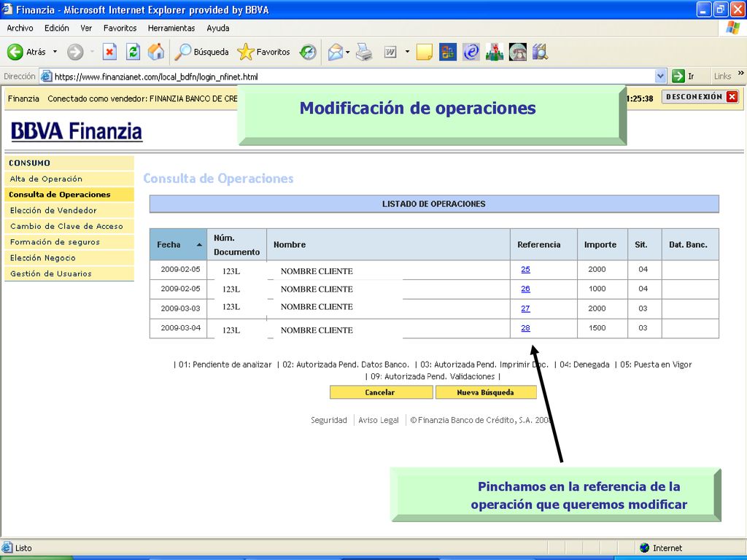Click the DESCONEXIÓN logout button
747x560 pixels.
pyautogui.click(x=700, y=97)
